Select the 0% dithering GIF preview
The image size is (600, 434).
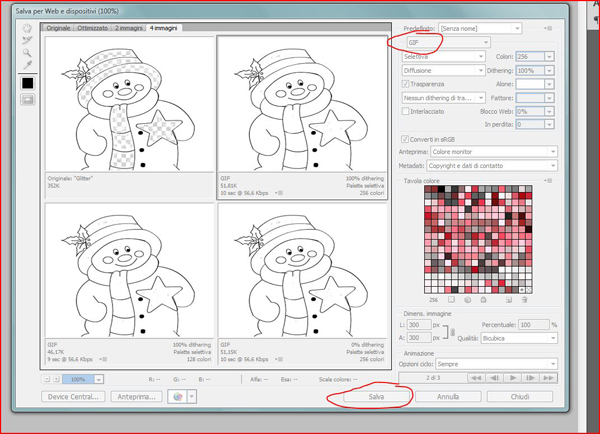302,270
